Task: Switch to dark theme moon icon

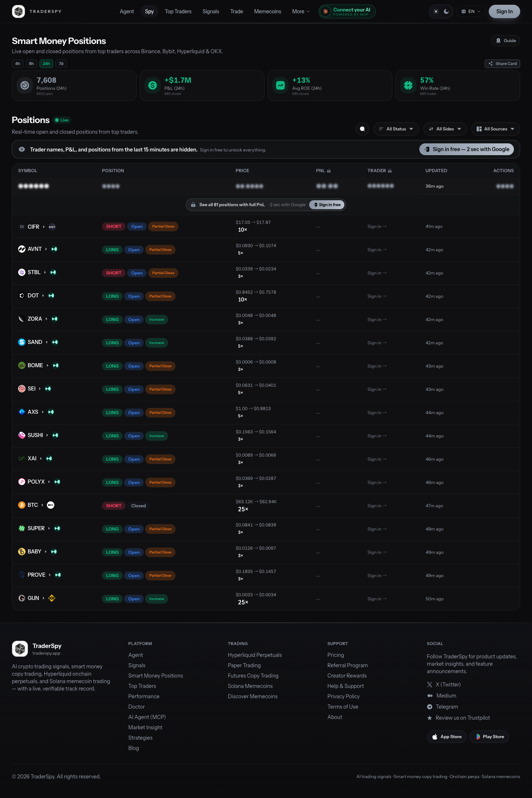Action: [x=446, y=11]
